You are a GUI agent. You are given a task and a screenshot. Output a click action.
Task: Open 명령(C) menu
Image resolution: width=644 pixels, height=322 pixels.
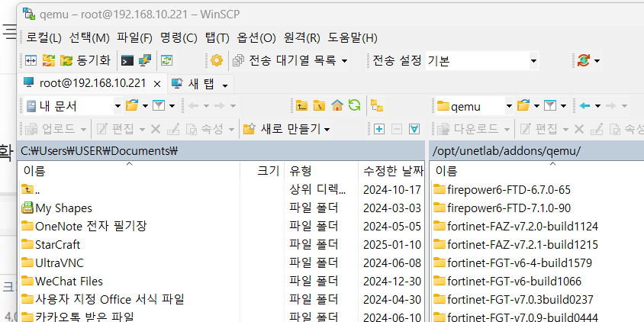point(179,38)
